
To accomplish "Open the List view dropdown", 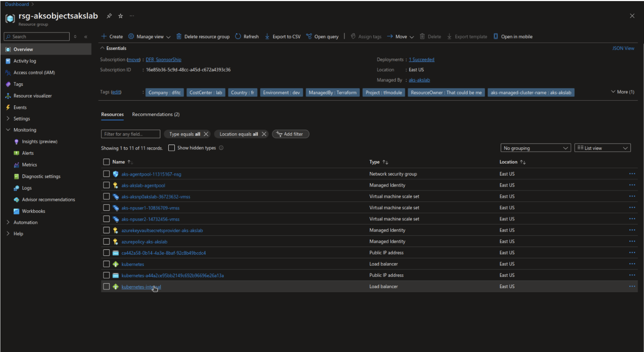I will (x=602, y=148).
